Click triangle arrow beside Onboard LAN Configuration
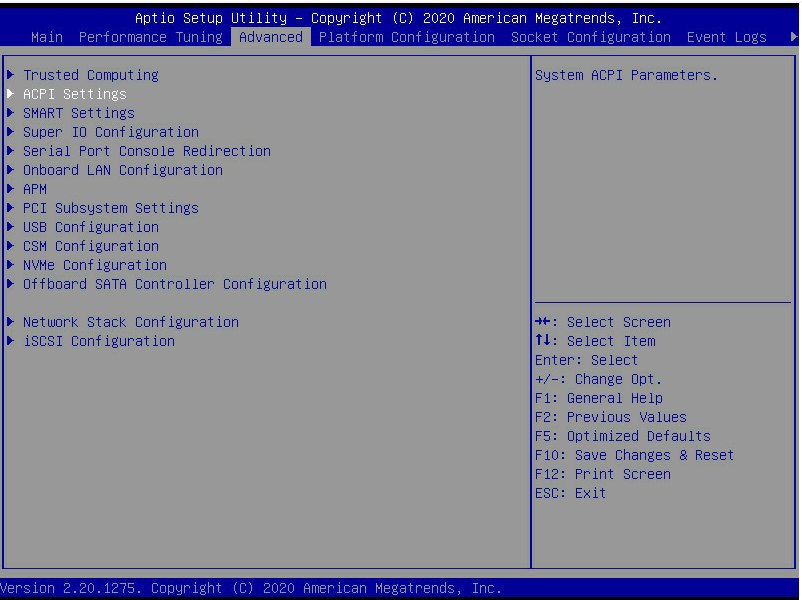The height and width of the screenshot is (600, 802). click(10, 169)
